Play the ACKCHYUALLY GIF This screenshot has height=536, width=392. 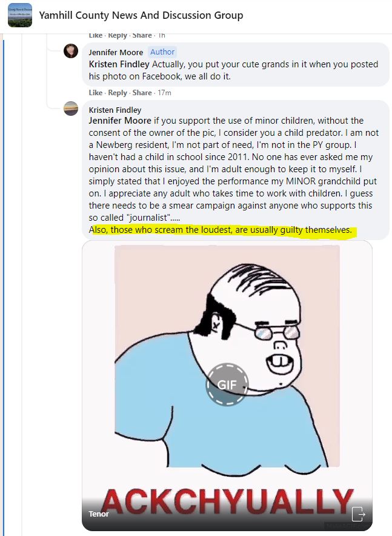coord(227,384)
